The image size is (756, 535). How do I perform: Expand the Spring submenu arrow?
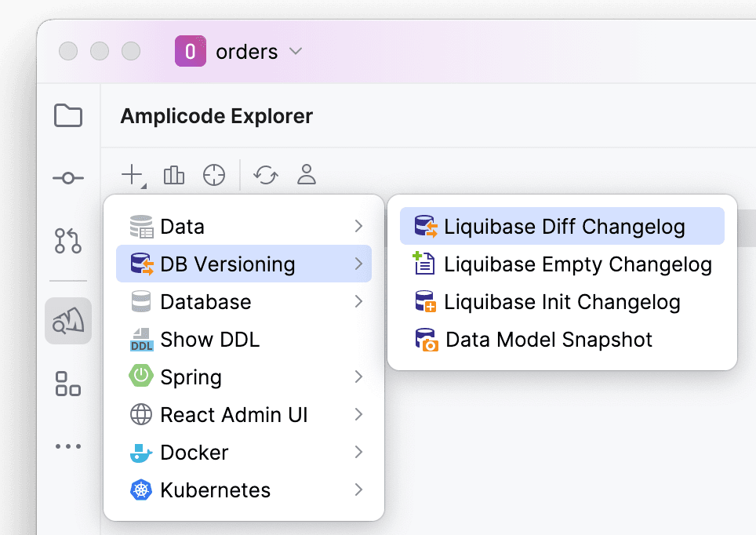[x=358, y=377]
